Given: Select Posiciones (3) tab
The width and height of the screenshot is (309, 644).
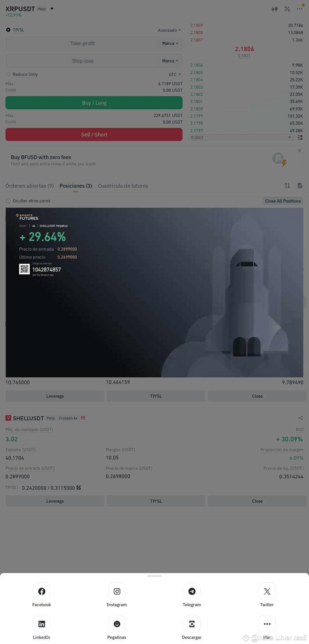Looking at the screenshot, I should pyautogui.click(x=76, y=186).
